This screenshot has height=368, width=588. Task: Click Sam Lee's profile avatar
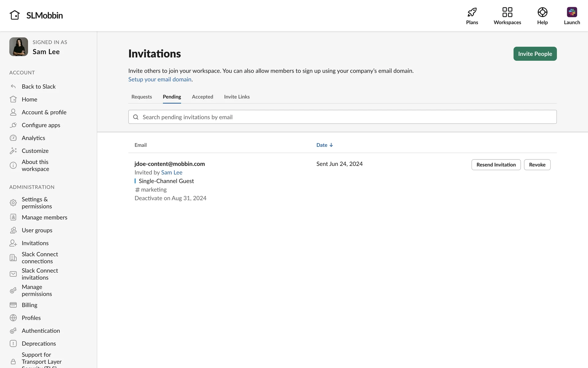(19, 47)
